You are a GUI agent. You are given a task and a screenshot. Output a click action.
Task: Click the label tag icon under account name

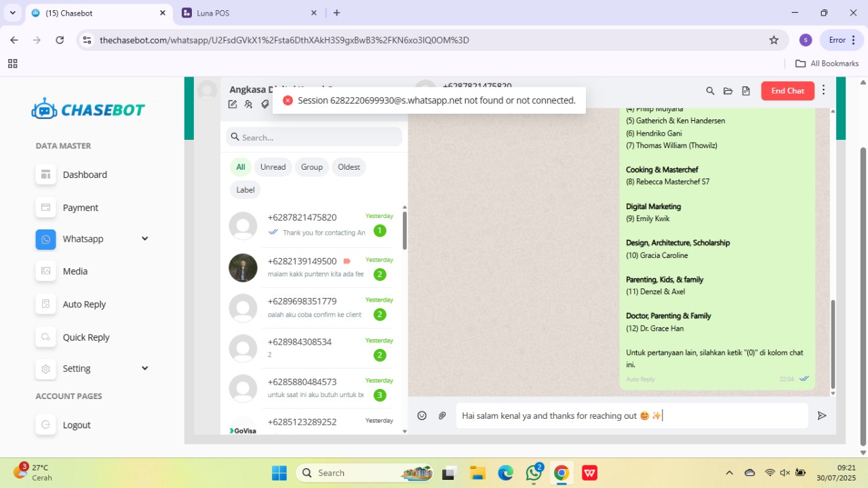pos(265,105)
